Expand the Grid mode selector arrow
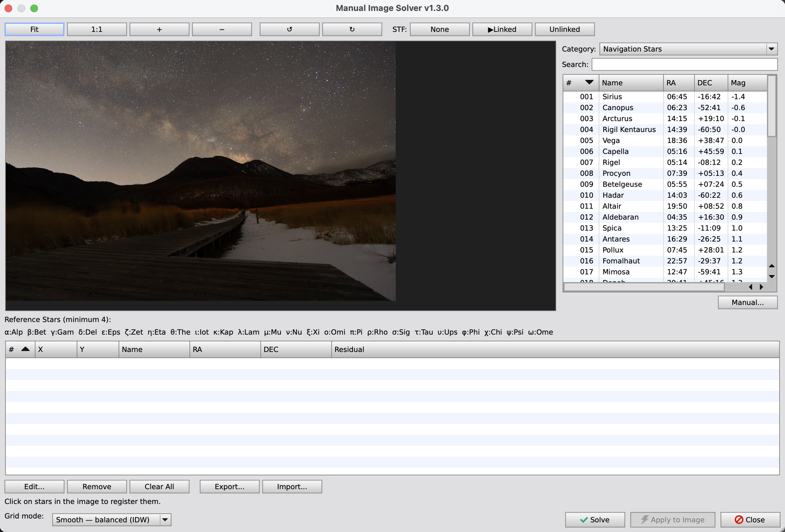 (x=165, y=519)
